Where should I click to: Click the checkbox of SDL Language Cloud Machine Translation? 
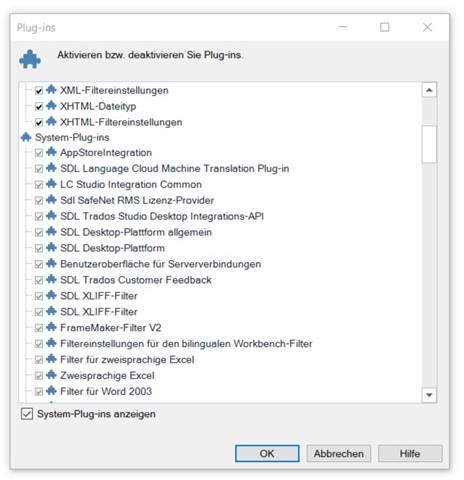click(39, 169)
